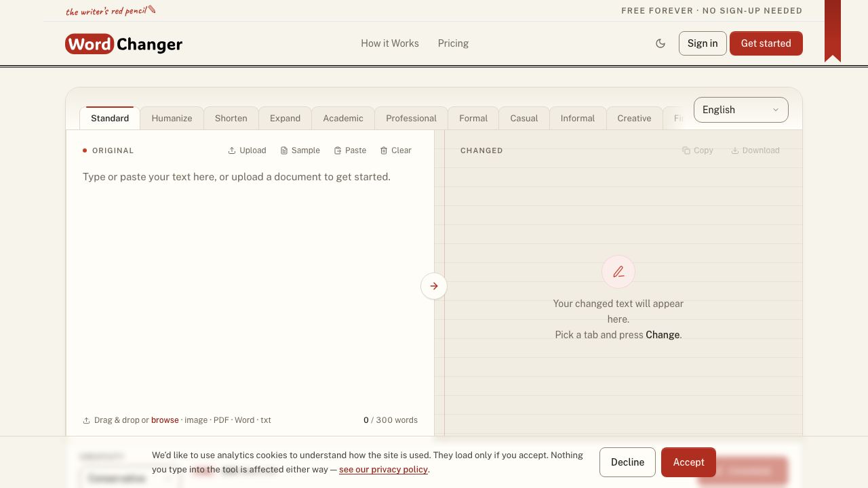
Task: Select the Standard tab
Action: pyautogui.click(x=110, y=118)
